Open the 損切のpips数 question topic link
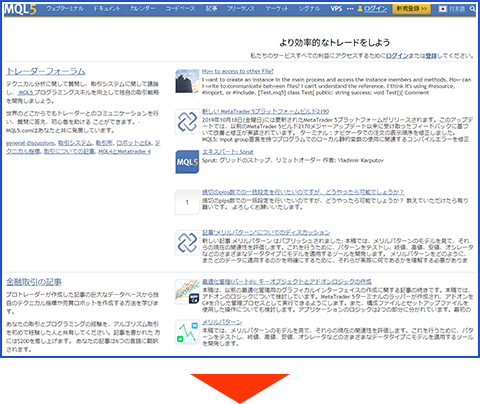Image resolution: width=480 pixels, height=404 pixels. tap(303, 192)
